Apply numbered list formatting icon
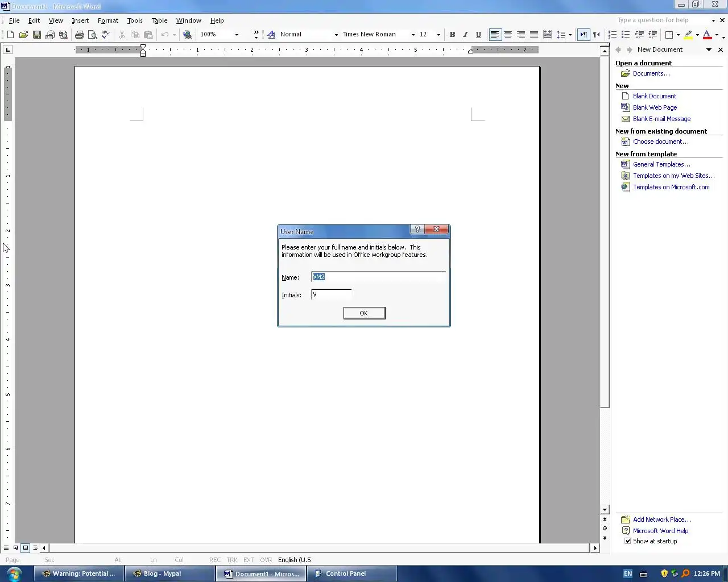The image size is (728, 582). (x=613, y=35)
